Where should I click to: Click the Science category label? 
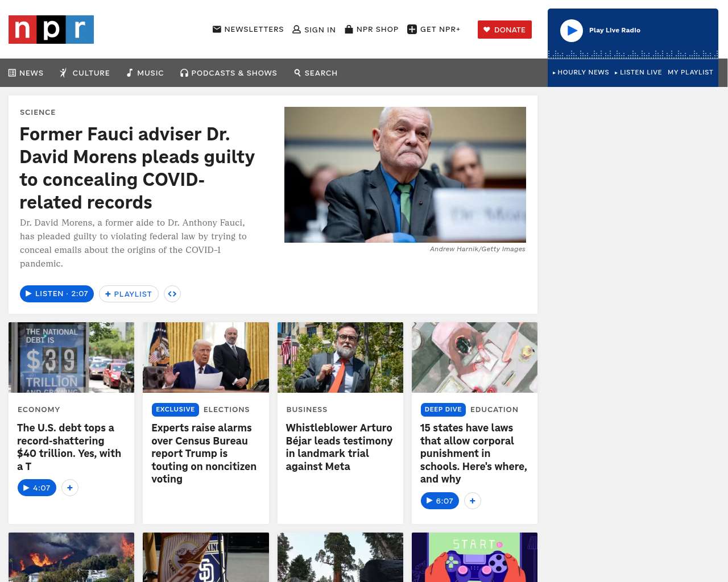pyautogui.click(x=38, y=112)
